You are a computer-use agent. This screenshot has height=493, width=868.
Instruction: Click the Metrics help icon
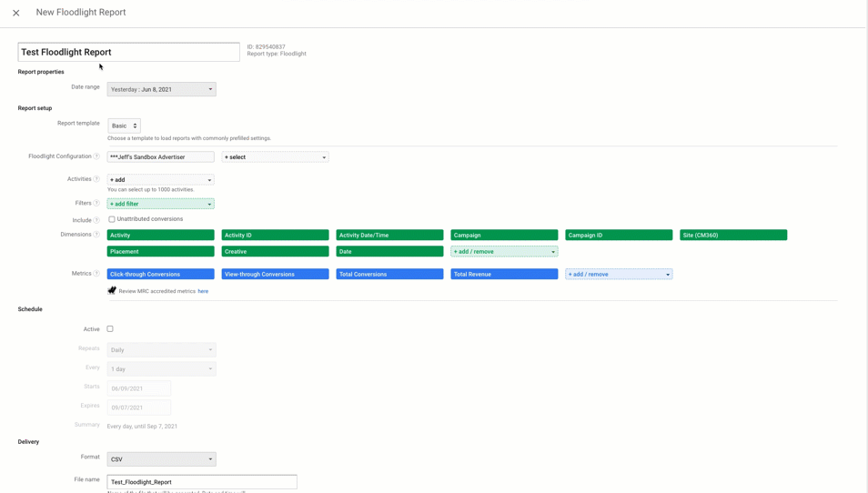pos(96,274)
